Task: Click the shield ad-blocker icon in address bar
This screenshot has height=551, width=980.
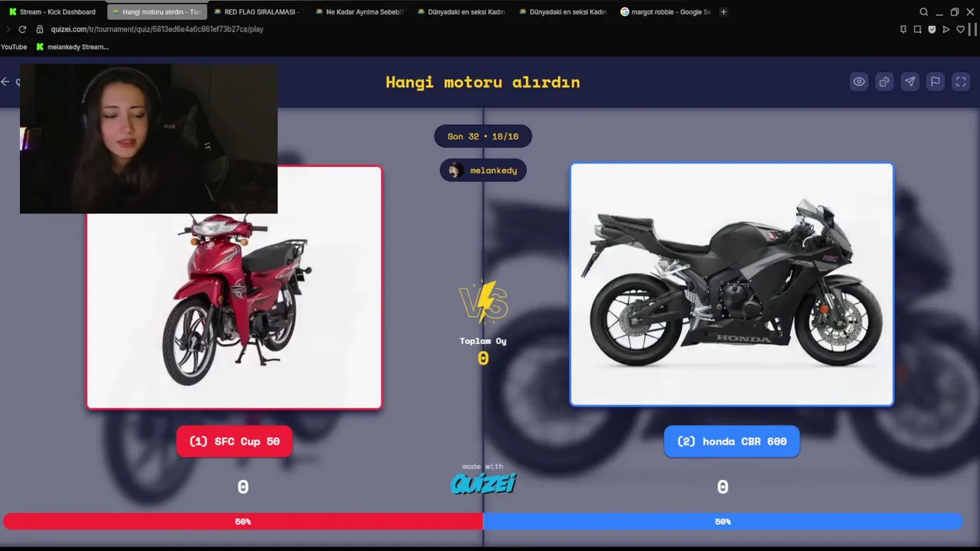Action: (932, 29)
